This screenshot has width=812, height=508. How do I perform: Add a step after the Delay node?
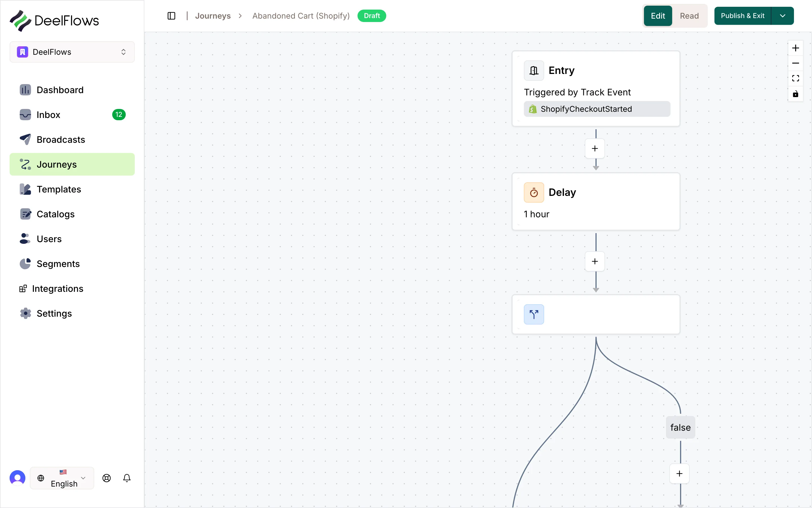tap(595, 261)
